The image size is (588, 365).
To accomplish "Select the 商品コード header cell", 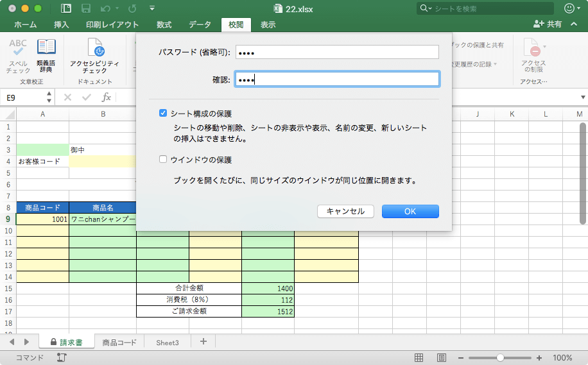I will pyautogui.click(x=42, y=208).
